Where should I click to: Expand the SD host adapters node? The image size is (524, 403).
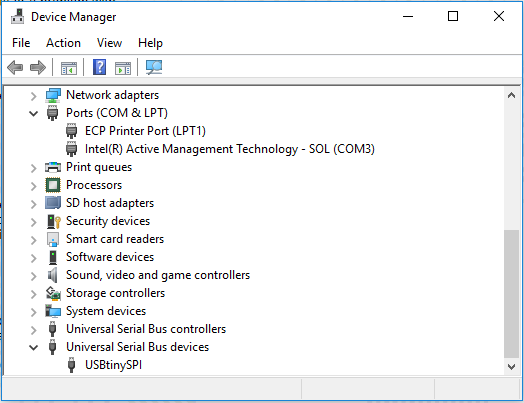point(33,204)
